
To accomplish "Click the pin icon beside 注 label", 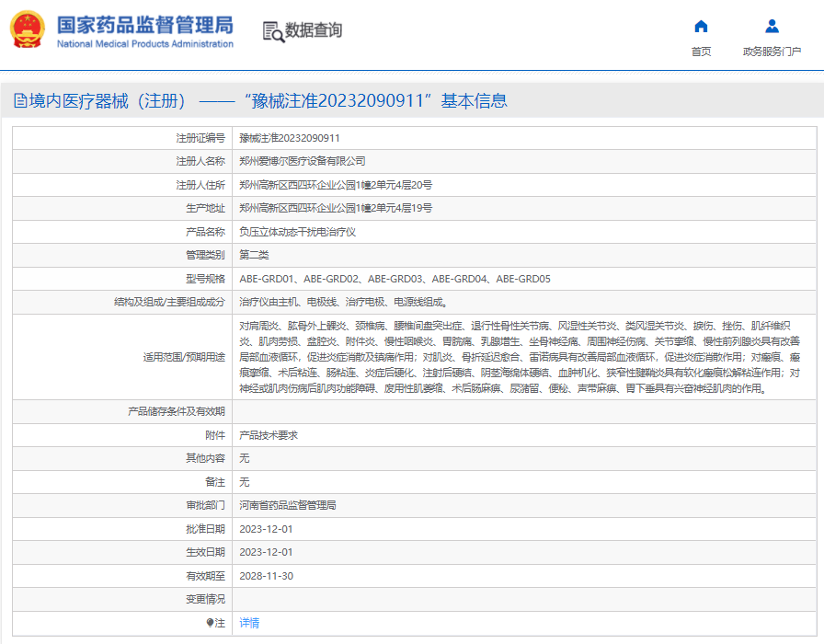I will pyautogui.click(x=209, y=623).
